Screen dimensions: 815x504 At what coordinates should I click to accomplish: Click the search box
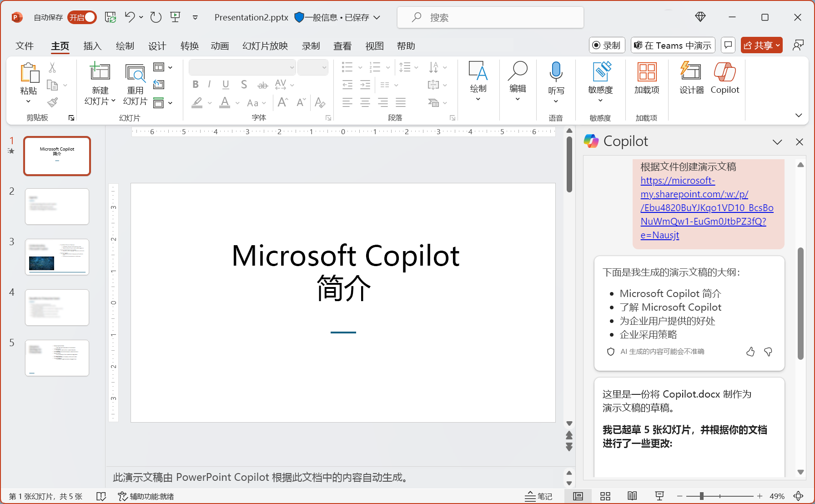490,17
